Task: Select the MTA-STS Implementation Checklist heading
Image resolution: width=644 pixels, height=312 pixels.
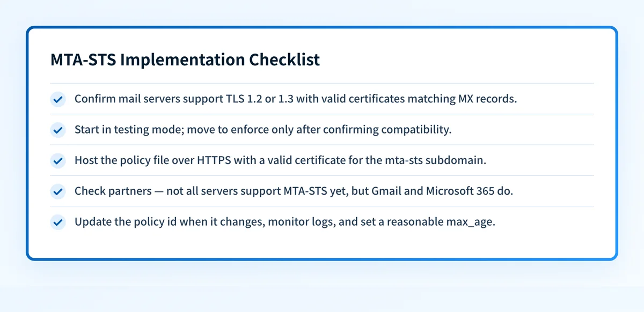Action: pos(185,60)
